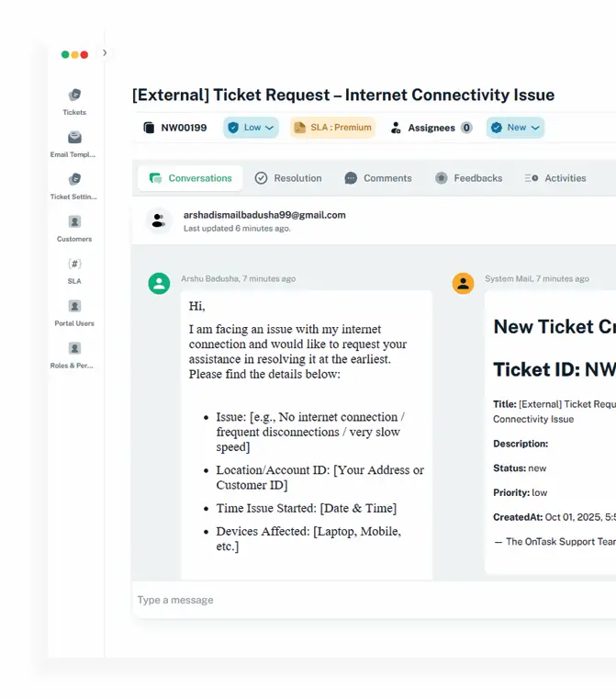Viewport: 616px width, 699px height.
Task: Open the Assignees selector
Action: pos(431,128)
